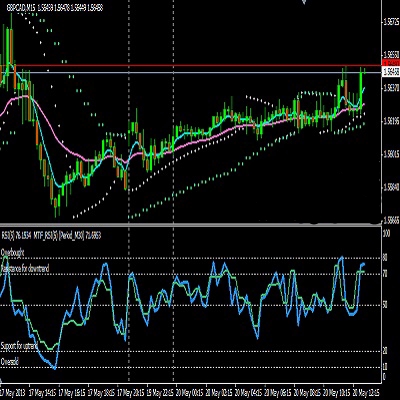The height and width of the screenshot is (400, 400).
Task: Click the Support for uptrend label
Action: point(19,346)
